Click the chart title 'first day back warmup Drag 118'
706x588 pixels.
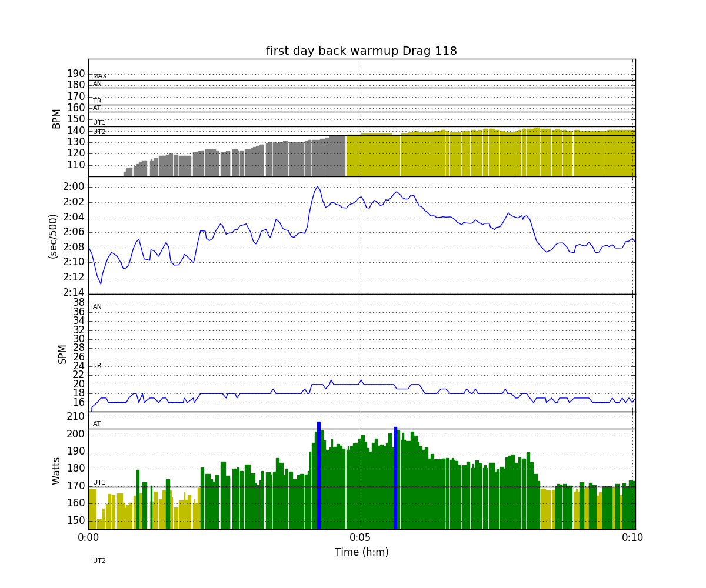[361, 51]
